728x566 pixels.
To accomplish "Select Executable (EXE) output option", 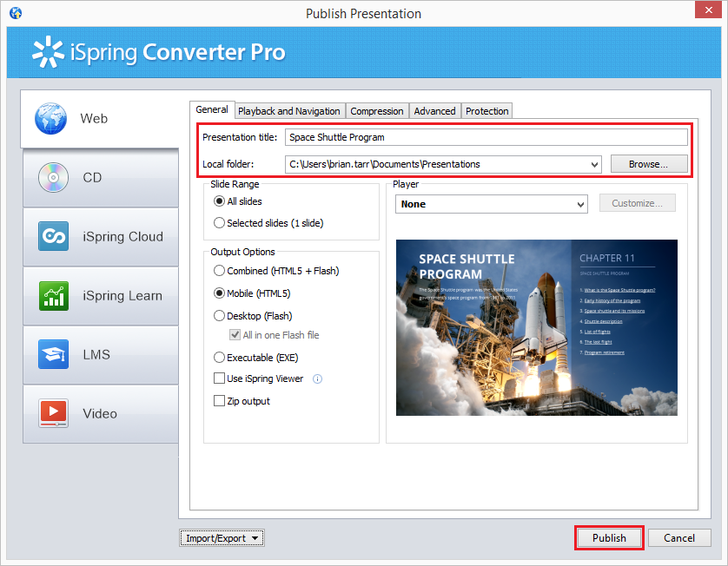I will [x=219, y=358].
